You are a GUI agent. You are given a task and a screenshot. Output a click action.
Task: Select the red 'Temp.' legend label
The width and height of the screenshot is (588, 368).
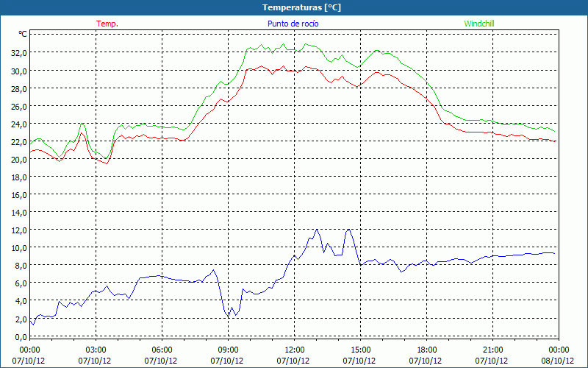coord(107,24)
